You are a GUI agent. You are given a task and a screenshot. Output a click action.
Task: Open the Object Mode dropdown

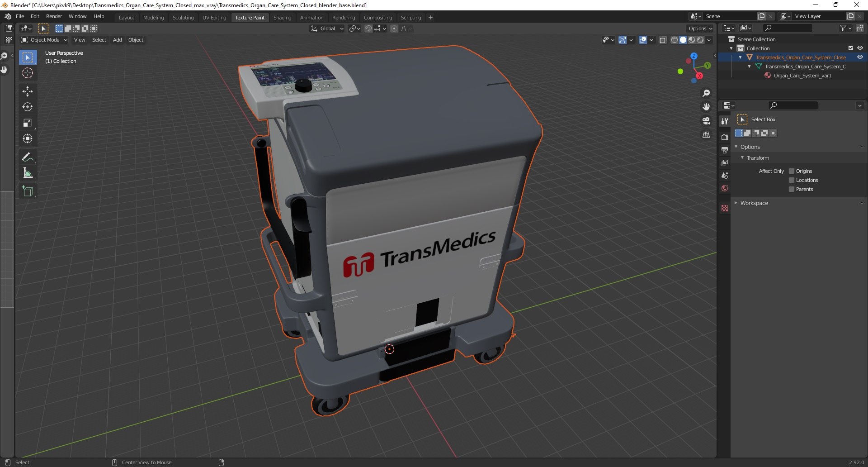[44, 40]
